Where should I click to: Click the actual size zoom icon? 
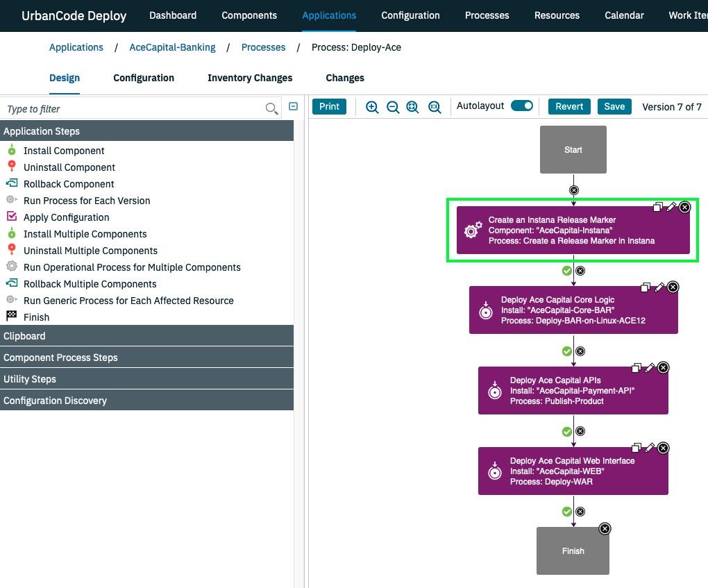pos(435,107)
